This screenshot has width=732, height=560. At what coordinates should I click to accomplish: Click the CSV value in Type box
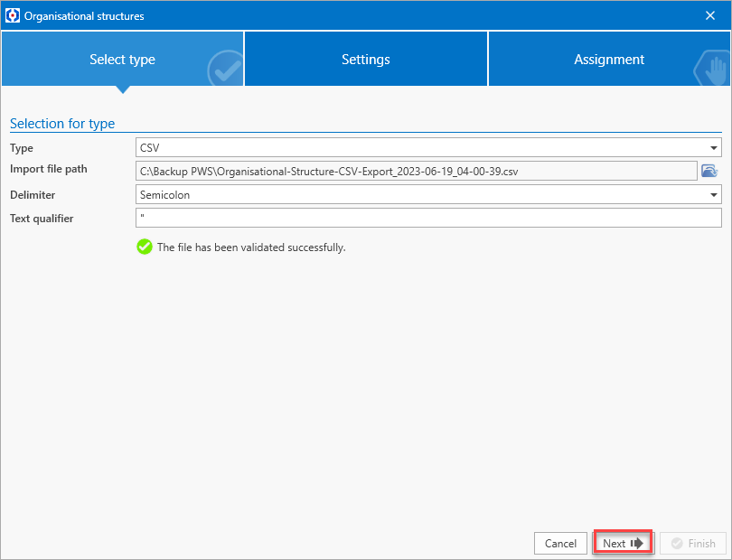tap(150, 147)
